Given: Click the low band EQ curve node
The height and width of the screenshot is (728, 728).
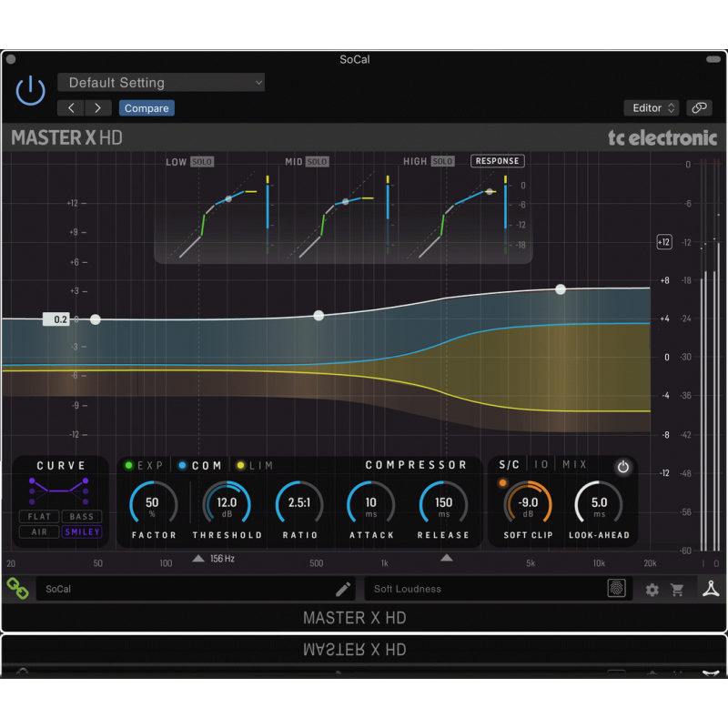Looking at the screenshot, I should 96,319.
